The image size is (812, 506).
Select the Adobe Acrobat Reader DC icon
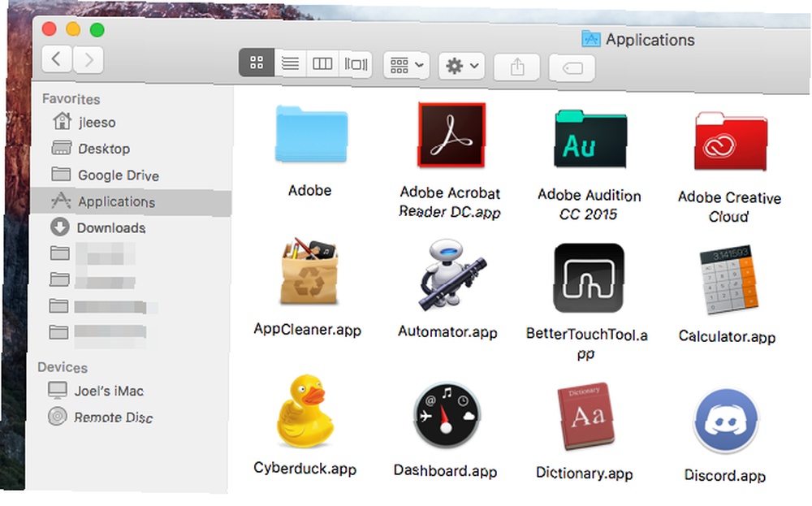[x=451, y=135]
